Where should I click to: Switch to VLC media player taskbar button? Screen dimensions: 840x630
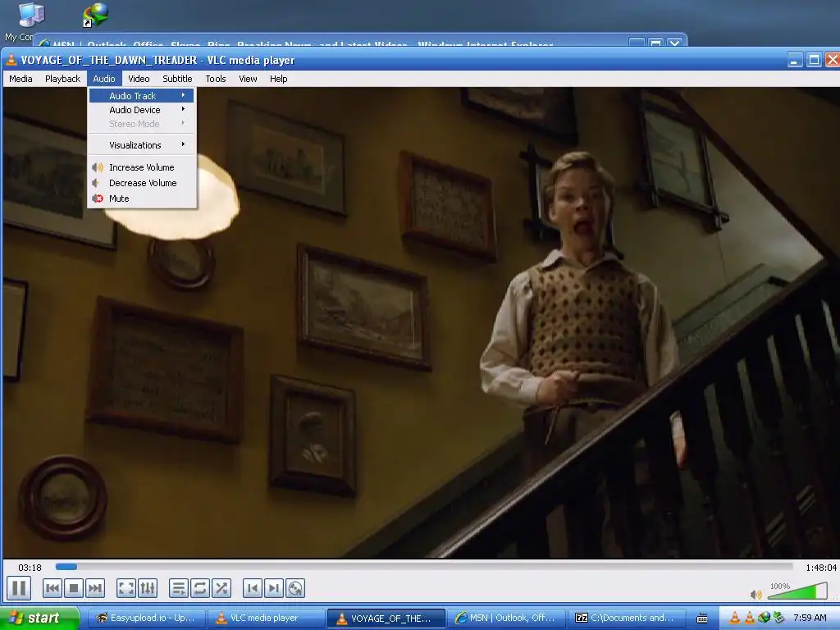266,619
